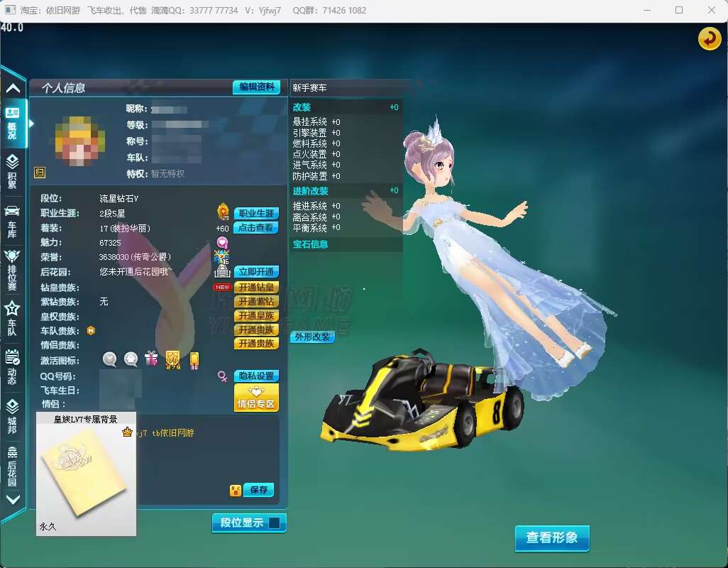Click the second grey chat bubble activation icon
Screen dimensions: 728x568
click(131, 359)
